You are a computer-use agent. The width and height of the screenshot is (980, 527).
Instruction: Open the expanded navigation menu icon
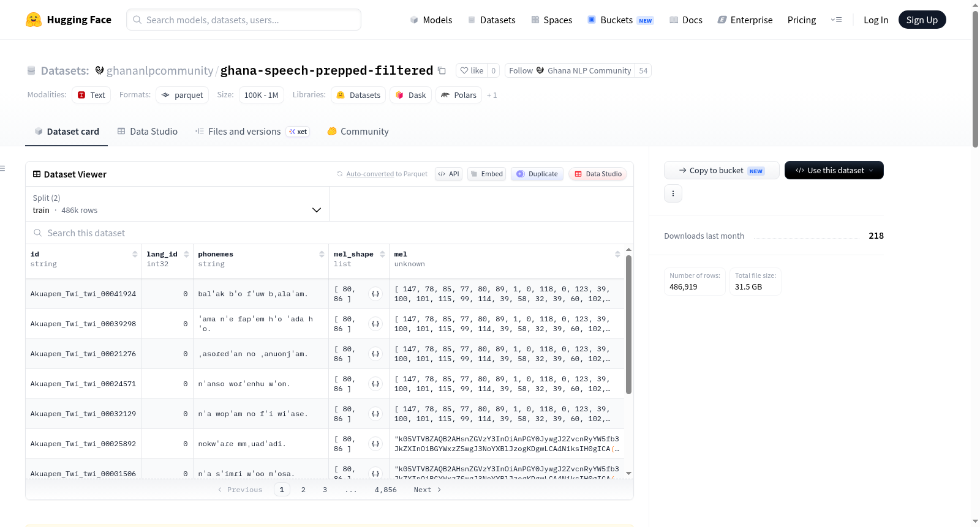coord(836,20)
